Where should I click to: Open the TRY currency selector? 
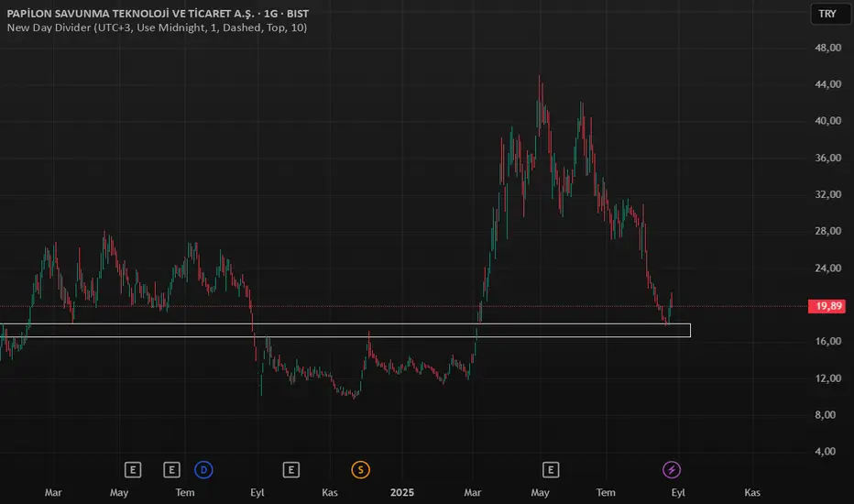click(829, 14)
